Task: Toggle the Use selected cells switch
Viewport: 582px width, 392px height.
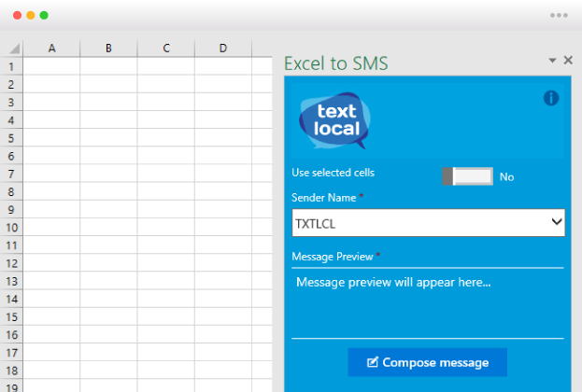Action: [467, 176]
